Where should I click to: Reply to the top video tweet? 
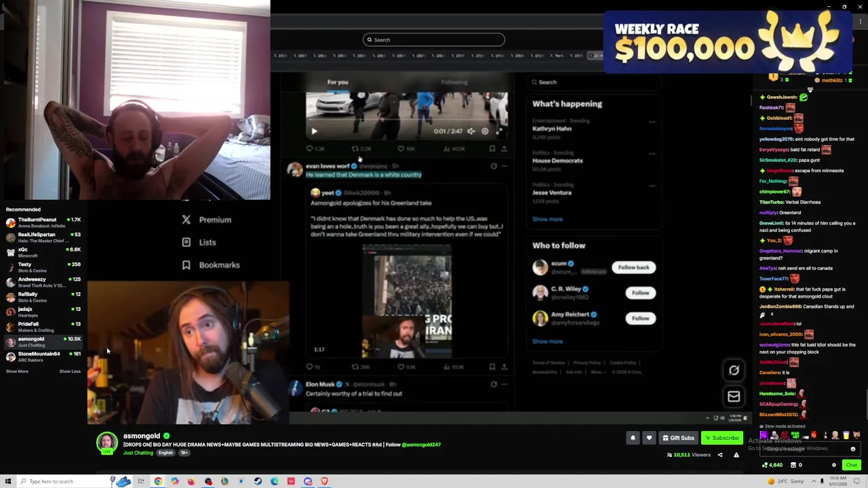click(310, 148)
